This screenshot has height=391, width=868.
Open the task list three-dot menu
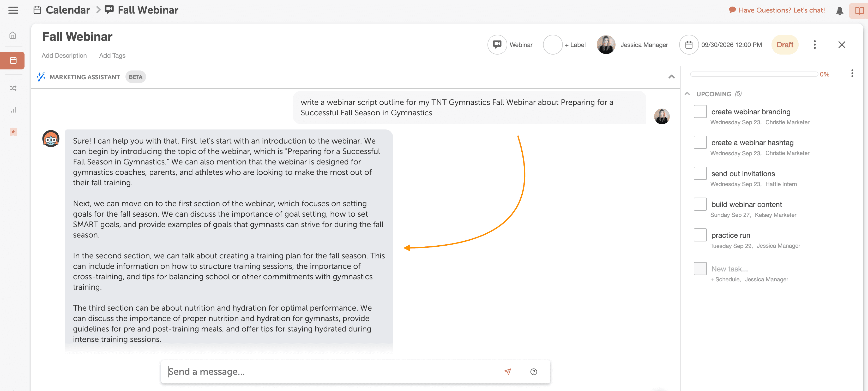point(852,73)
